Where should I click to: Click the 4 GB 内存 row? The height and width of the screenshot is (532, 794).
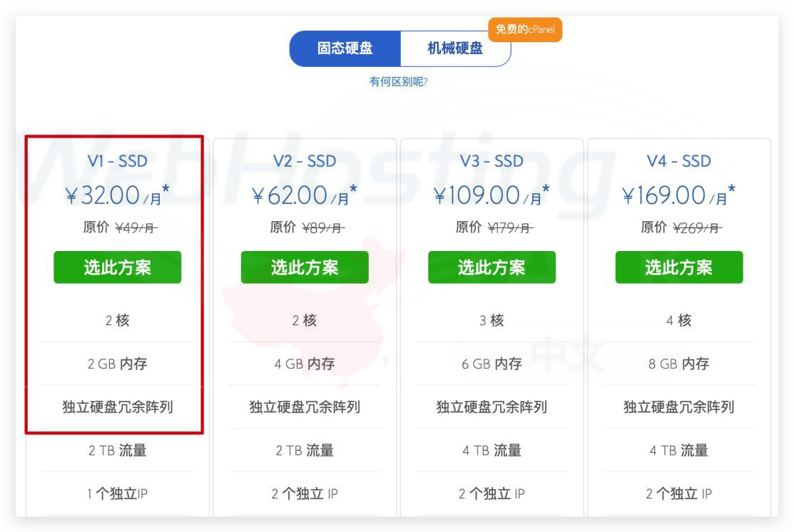(x=305, y=364)
